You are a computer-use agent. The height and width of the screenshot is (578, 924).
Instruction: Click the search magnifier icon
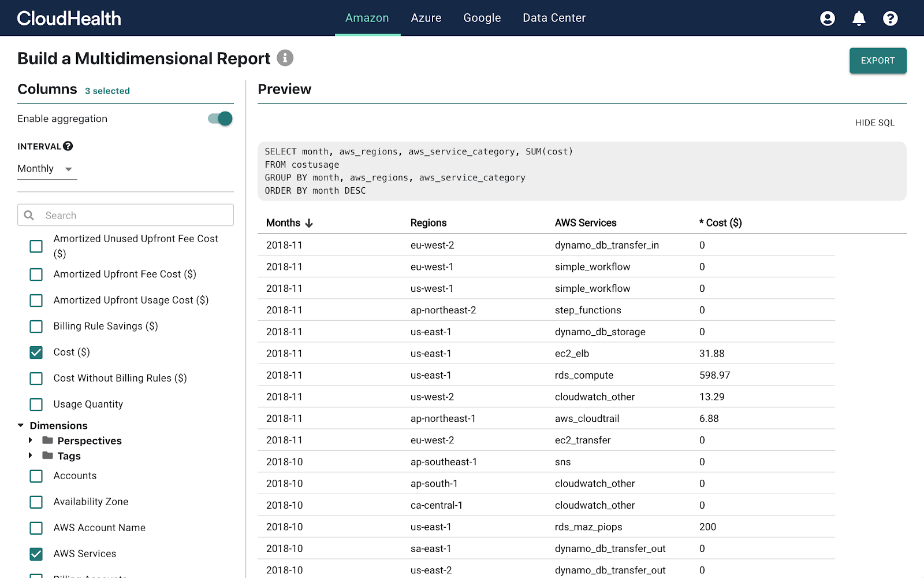point(29,214)
